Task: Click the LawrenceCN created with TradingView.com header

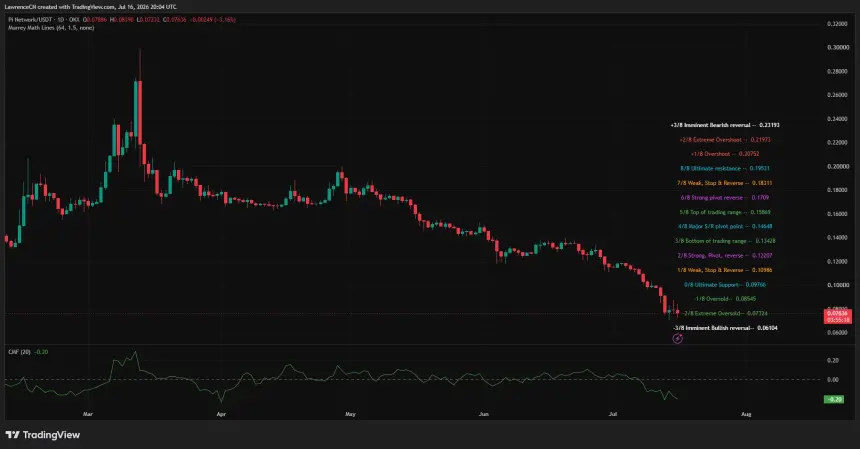Action: 90,7
